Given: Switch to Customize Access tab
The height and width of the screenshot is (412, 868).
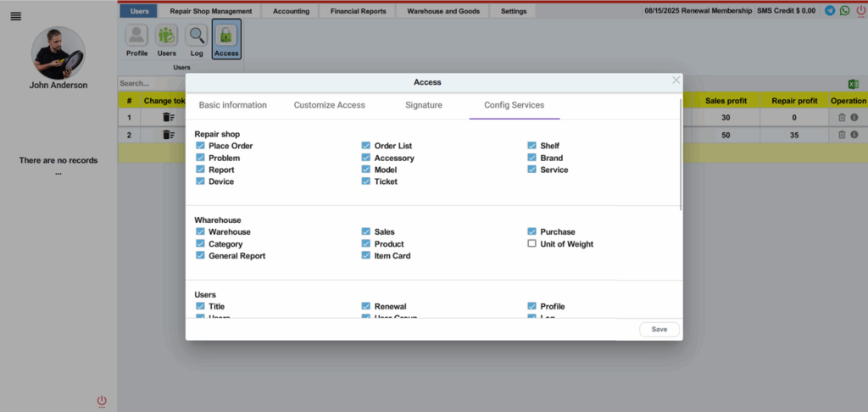Looking at the screenshot, I should [330, 105].
